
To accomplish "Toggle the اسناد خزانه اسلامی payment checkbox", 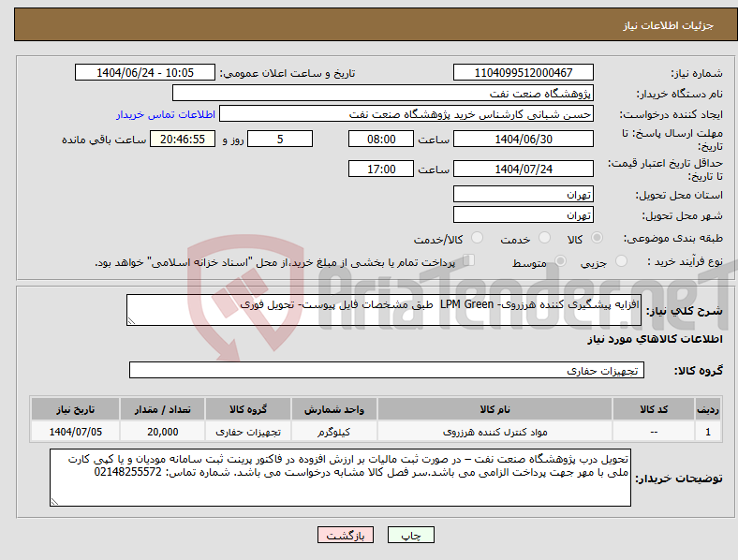I will click(x=468, y=259).
